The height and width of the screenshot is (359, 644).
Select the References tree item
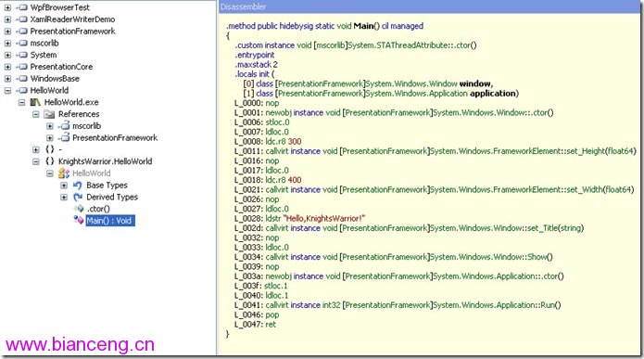79,114
